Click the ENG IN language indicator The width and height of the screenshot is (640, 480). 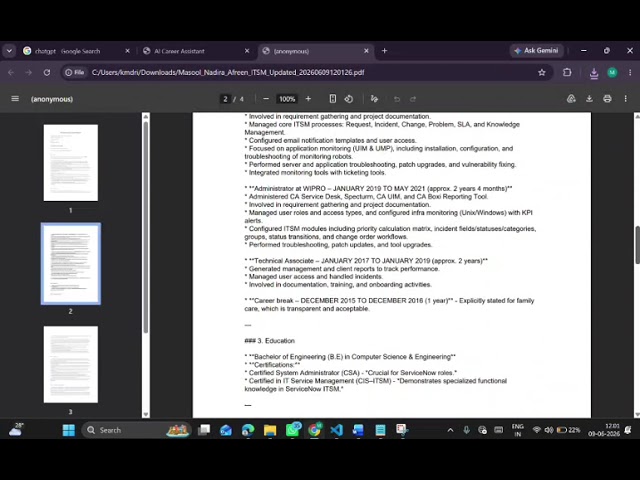click(518, 430)
